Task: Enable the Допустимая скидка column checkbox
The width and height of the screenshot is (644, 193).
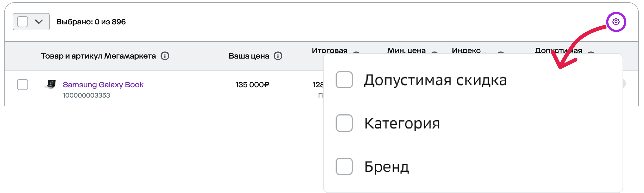Action: coord(344,80)
